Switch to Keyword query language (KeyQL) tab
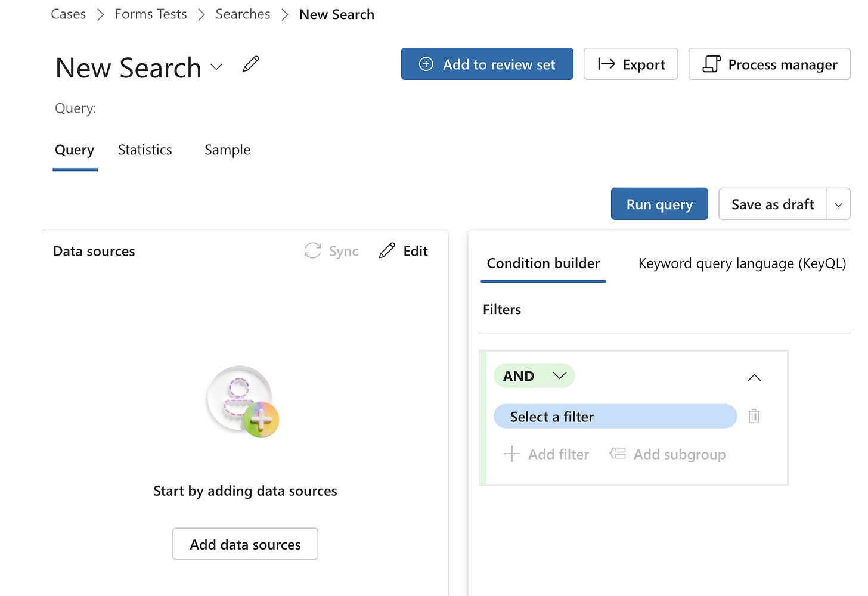Viewport: 868px width, 596px height. [742, 263]
